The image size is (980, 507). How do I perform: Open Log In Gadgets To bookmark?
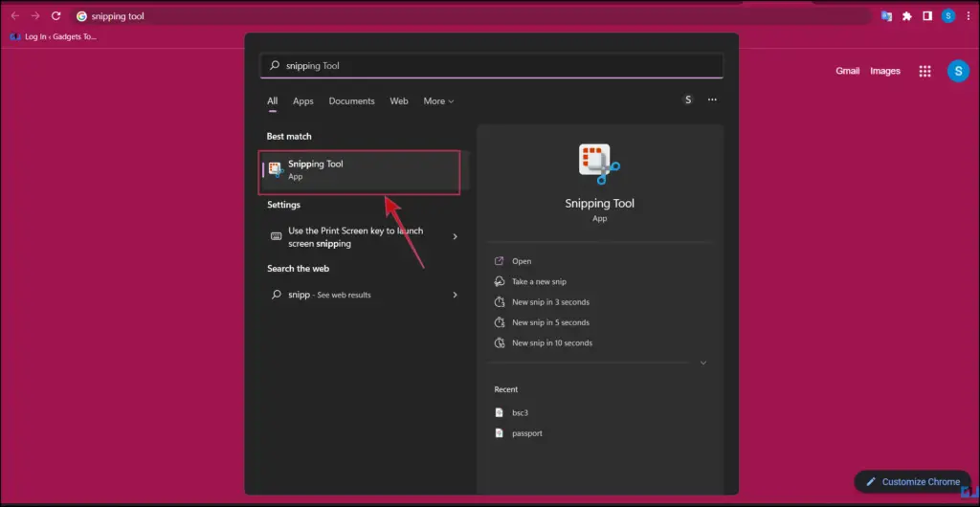54,37
